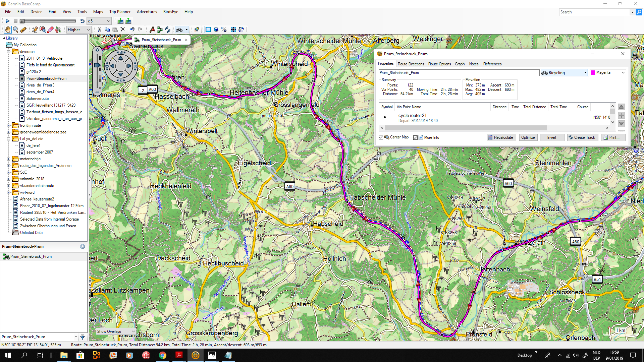The image size is (644, 362).
Task: Click the Create Track button
Action: [583, 137]
